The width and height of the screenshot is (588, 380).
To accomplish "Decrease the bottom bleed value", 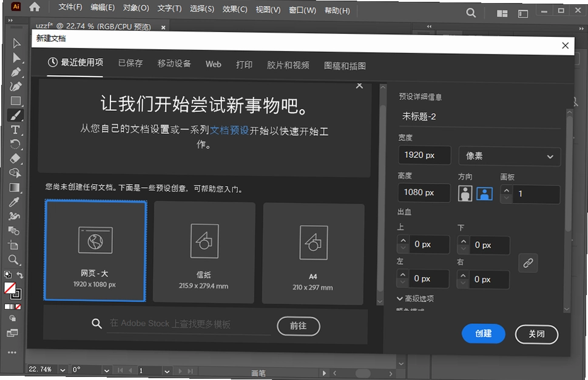I will coord(464,249).
